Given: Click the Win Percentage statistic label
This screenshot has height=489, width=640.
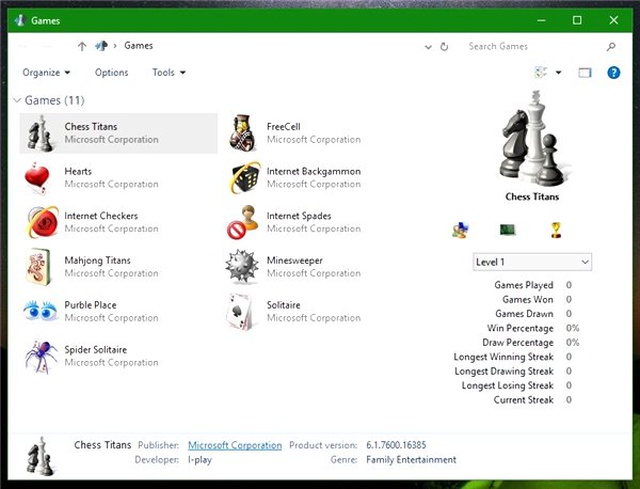Looking at the screenshot, I should pos(520,328).
